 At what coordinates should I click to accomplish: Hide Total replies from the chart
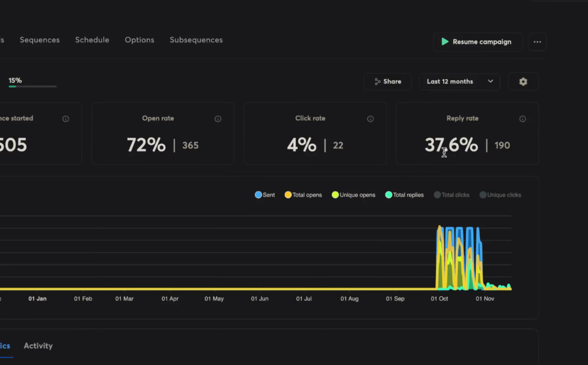pyautogui.click(x=404, y=195)
